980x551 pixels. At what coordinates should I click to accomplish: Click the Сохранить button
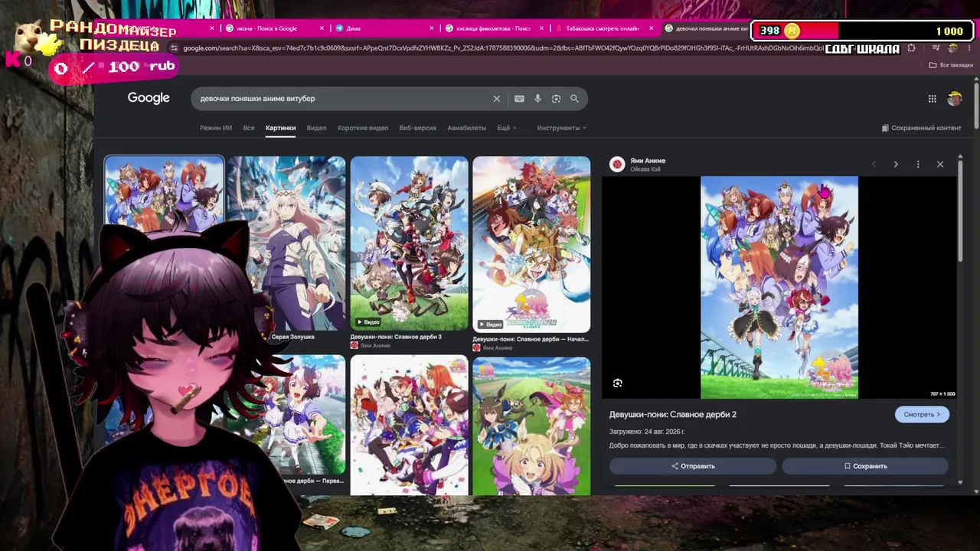(x=865, y=466)
